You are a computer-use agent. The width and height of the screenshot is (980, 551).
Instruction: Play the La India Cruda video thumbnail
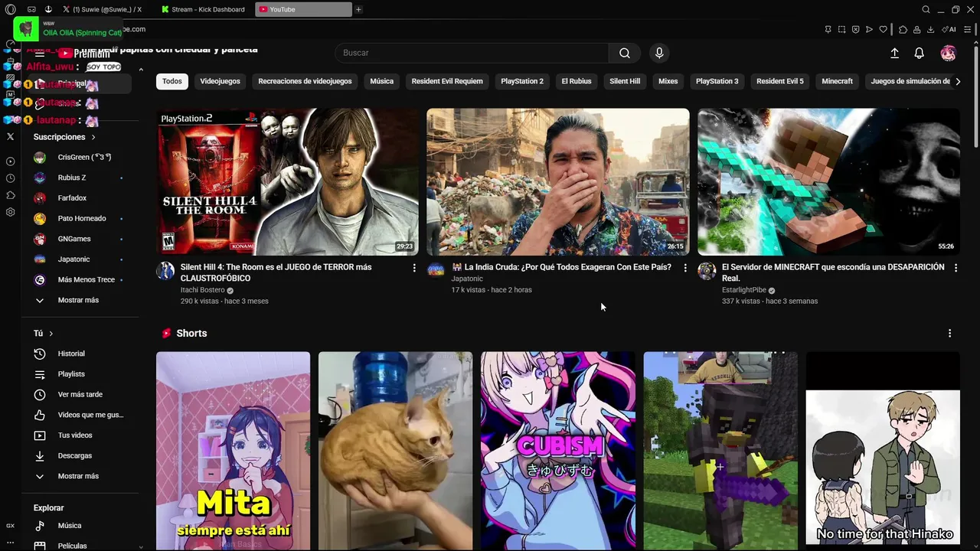pos(558,181)
